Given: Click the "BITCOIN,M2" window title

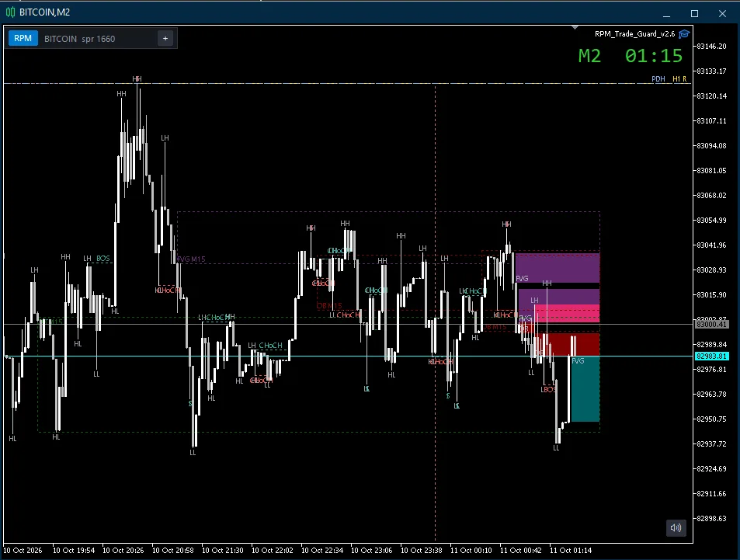Looking at the screenshot, I should [x=45, y=12].
